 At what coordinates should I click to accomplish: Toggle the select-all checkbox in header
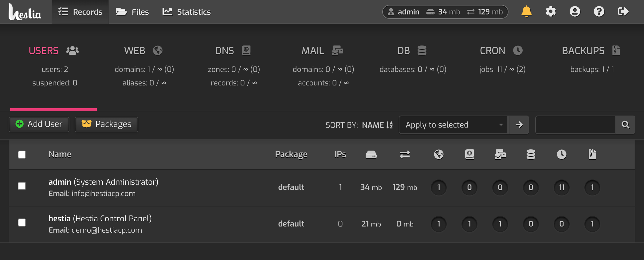tap(22, 155)
